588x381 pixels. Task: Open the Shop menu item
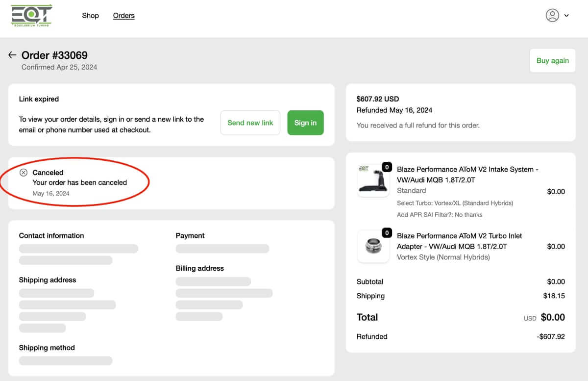click(90, 16)
